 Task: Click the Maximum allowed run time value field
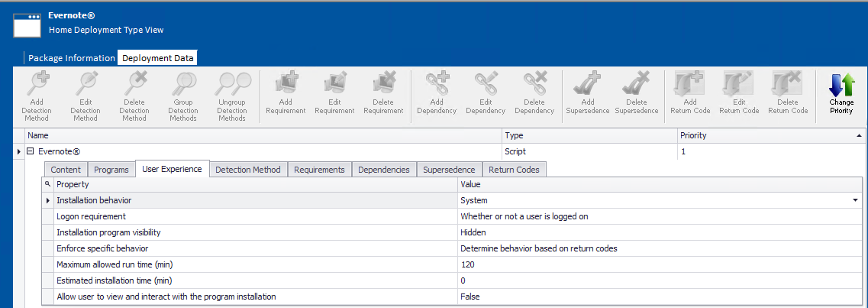pos(657,264)
